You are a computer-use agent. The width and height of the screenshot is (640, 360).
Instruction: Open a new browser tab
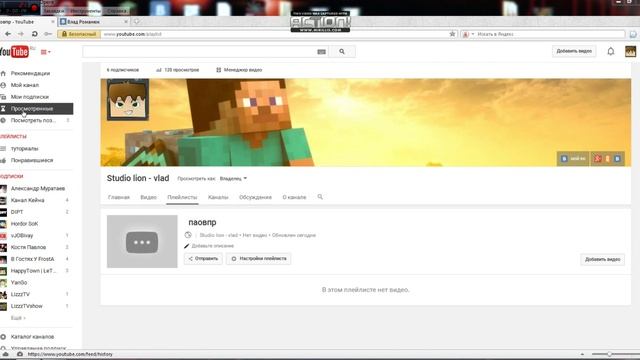[x=137, y=22]
